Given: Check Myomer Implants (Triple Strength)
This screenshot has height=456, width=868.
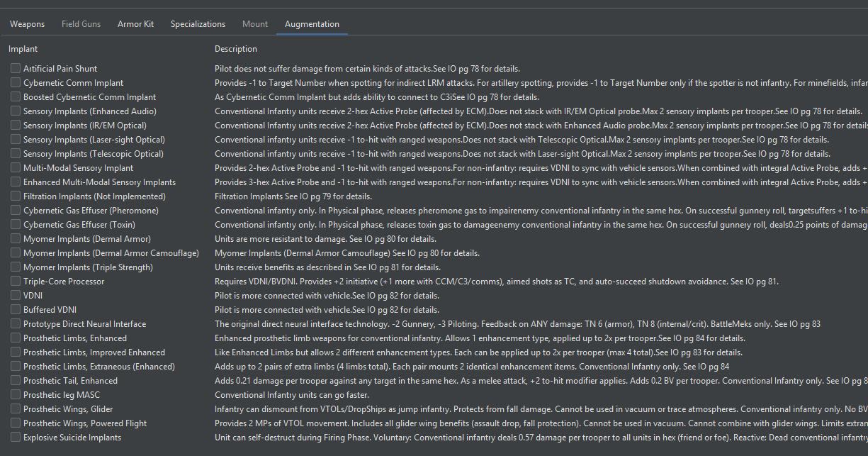Looking at the screenshot, I should [16, 267].
